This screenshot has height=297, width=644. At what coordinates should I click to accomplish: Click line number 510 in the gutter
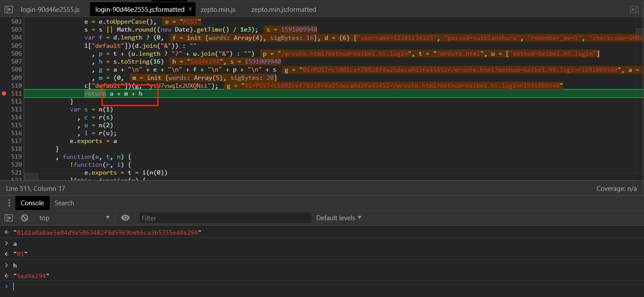tap(16, 86)
